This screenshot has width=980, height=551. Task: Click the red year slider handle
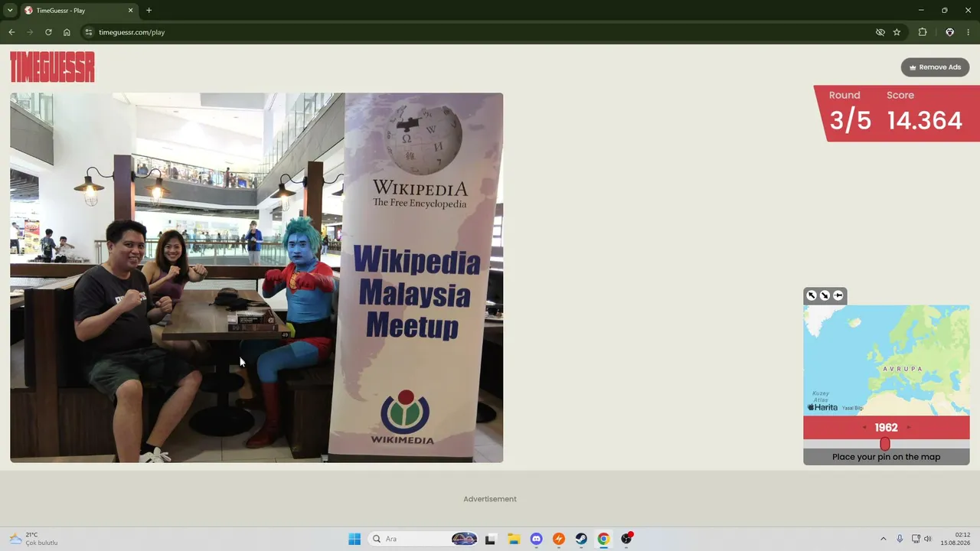pos(885,444)
